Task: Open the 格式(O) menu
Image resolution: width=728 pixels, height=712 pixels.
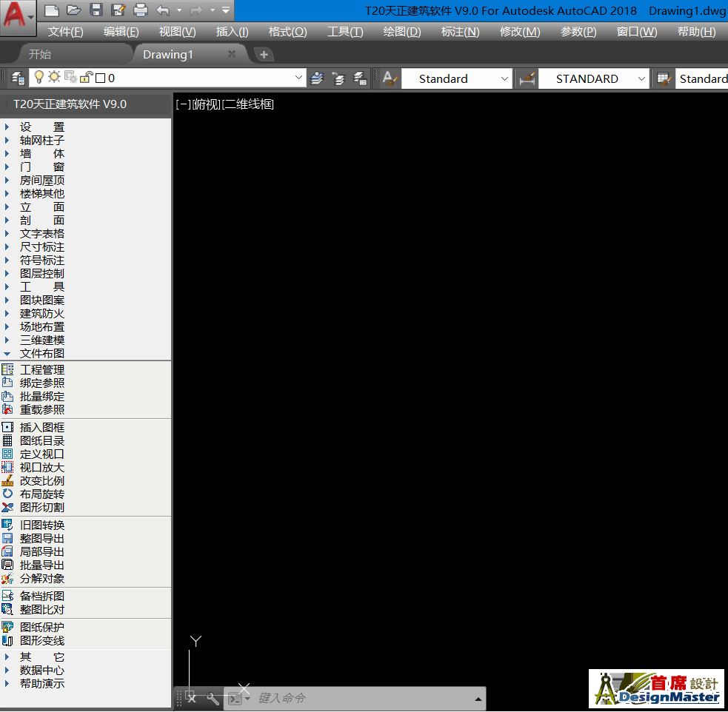Action: pos(288,32)
